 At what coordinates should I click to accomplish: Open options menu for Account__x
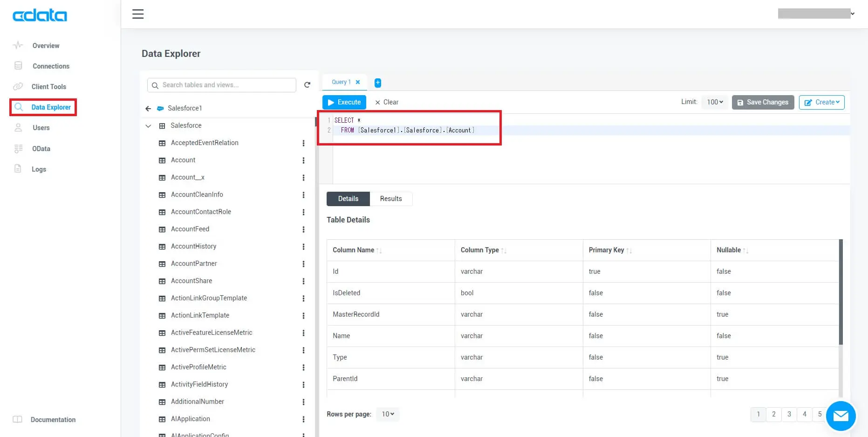pyautogui.click(x=303, y=178)
